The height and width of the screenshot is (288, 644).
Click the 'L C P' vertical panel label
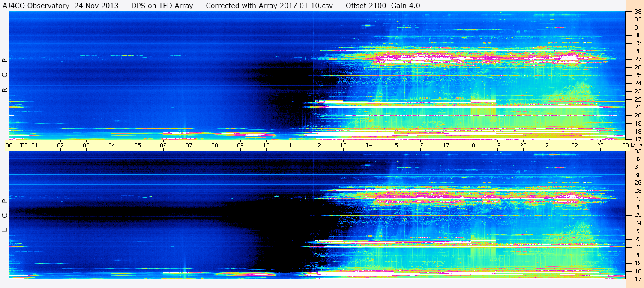tap(5, 216)
